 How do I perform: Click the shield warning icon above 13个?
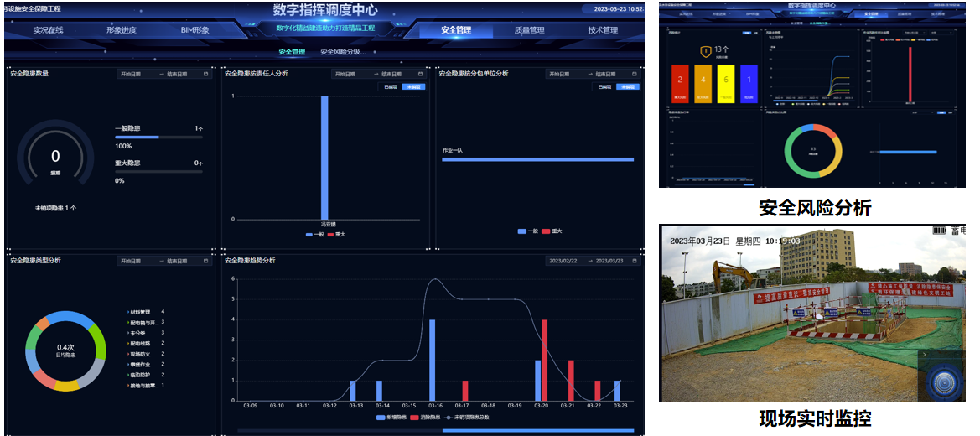(706, 52)
